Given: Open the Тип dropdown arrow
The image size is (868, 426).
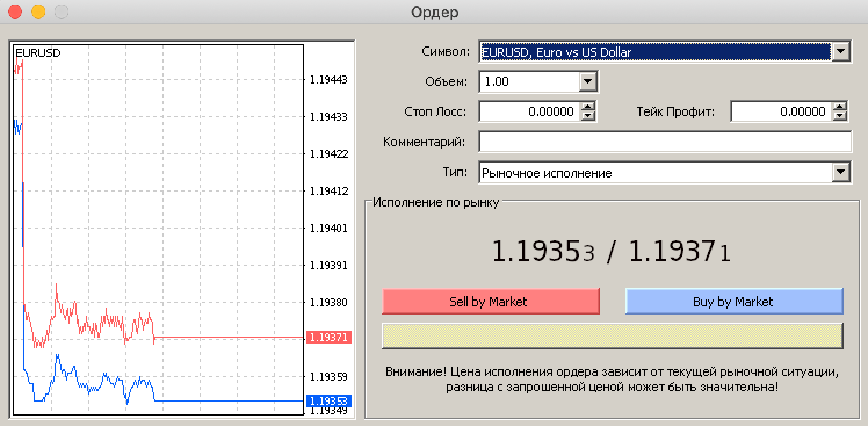Looking at the screenshot, I should pos(841,172).
